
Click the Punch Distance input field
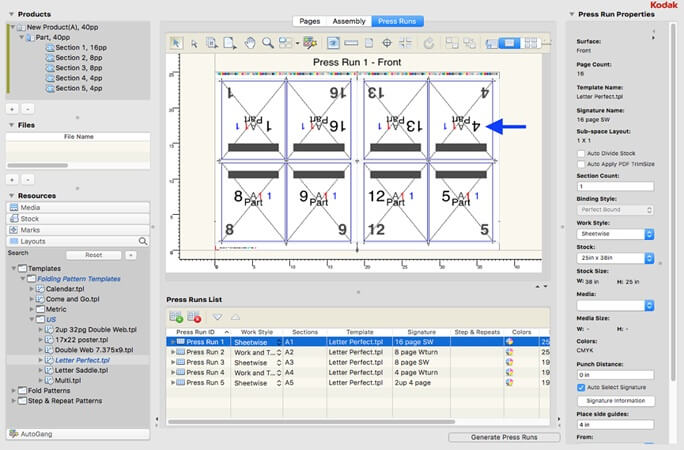[615, 375]
